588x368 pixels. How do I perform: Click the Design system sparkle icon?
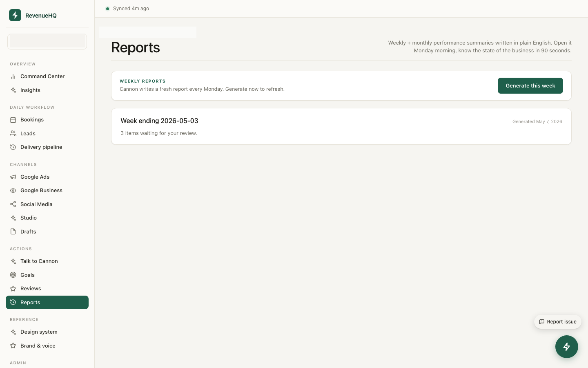[x=13, y=332]
